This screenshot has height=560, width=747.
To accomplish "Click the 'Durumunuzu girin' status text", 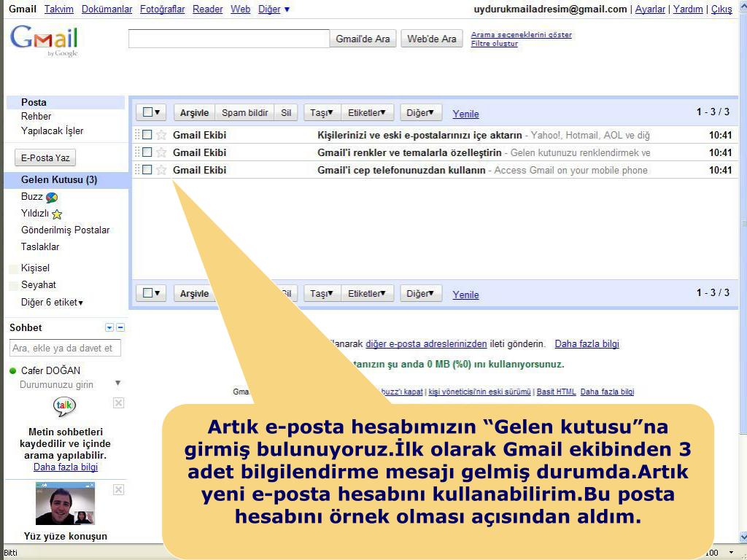I will pos(56,385).
